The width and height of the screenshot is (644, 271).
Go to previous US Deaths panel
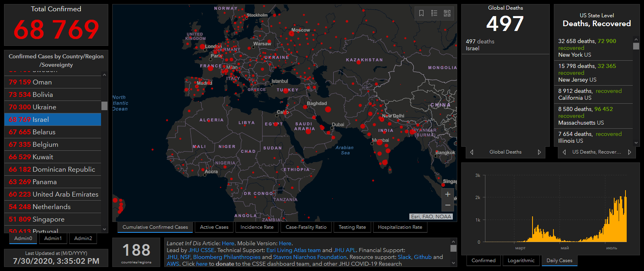pos(564,152)
